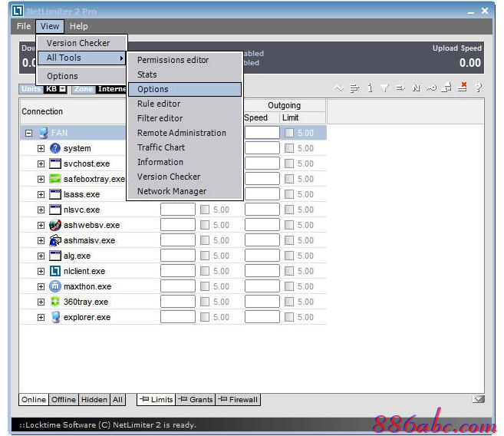Click the stats lines toolbar icon
The height and width of the screenshot is (436, 504).
[x=354, y=88]
